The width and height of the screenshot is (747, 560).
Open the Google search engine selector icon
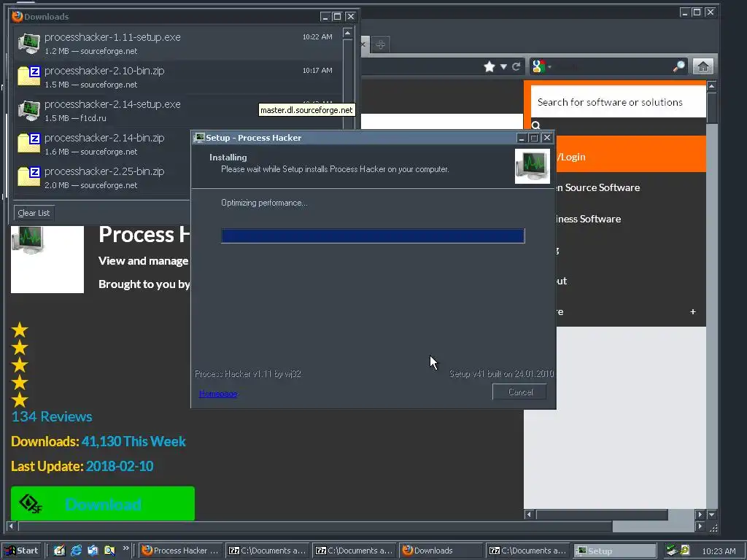(x=538, y=66)
